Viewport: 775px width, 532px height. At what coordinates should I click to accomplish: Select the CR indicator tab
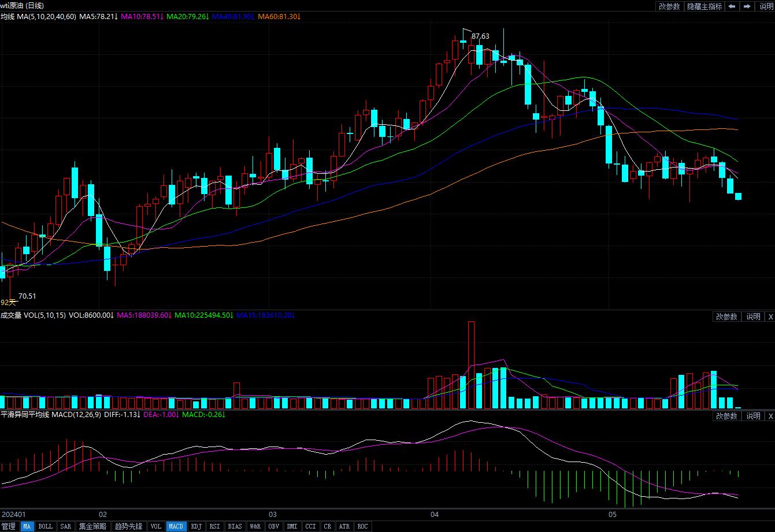coord(328,526)
